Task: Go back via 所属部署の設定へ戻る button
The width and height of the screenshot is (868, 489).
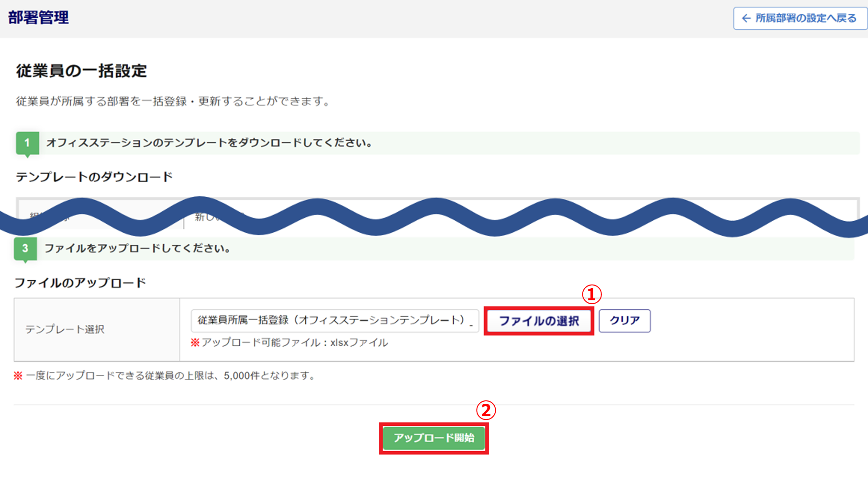Action: (x=800, y=18)
